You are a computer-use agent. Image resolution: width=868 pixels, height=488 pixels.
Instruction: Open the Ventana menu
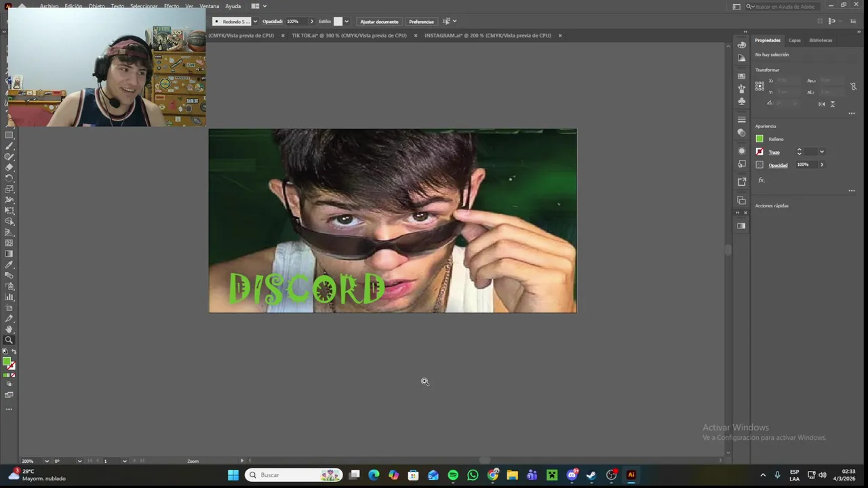point(210,6)
